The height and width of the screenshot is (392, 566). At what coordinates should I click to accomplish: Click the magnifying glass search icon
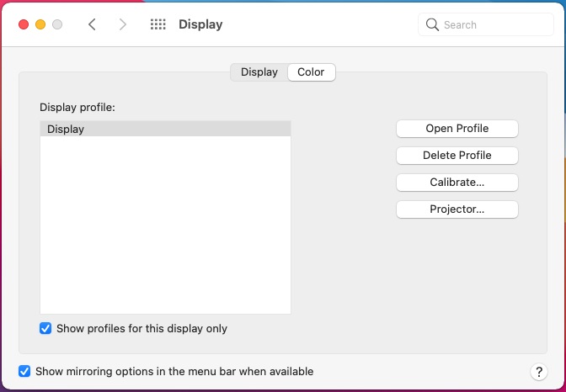433,24
